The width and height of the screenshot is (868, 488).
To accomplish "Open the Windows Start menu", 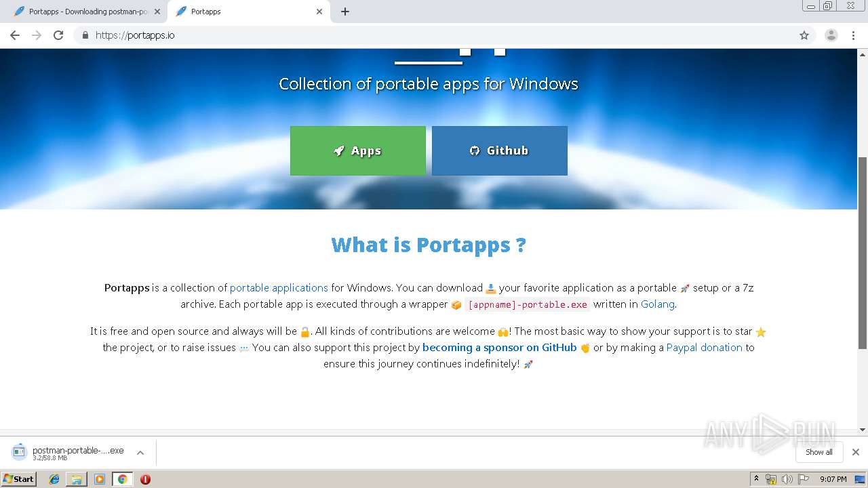I will pos(18,479).
